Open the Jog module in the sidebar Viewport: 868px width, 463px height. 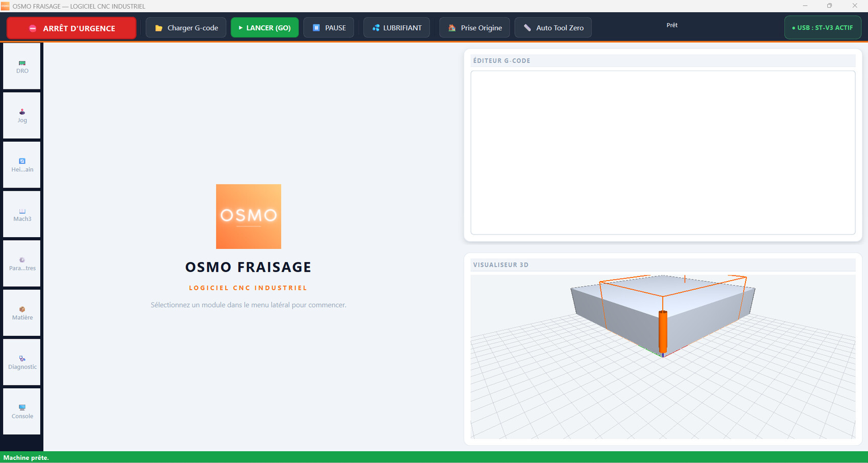click(22, 115)
